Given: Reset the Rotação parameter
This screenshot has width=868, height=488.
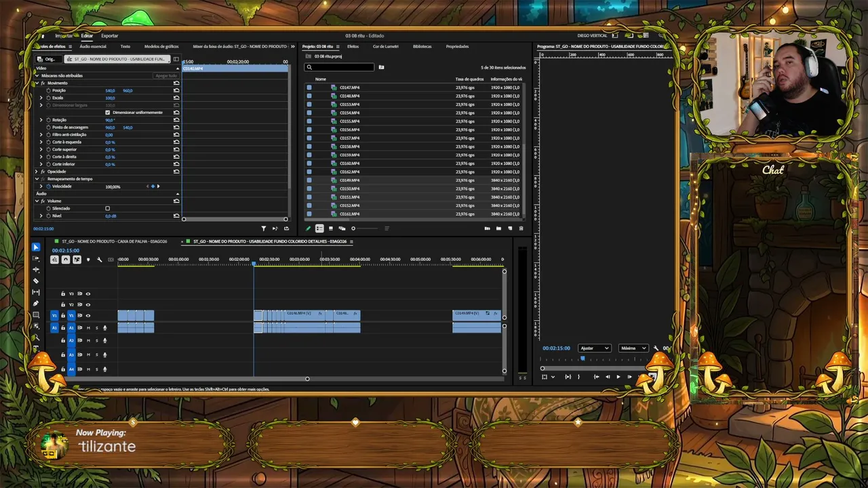Looking at the screenshot, I should point(176,120).
